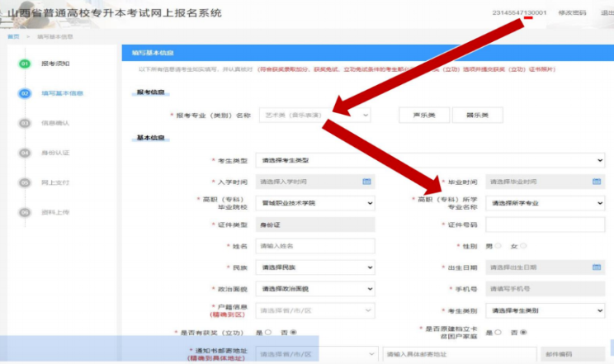Click the 手机号 input field

point(545,289)
